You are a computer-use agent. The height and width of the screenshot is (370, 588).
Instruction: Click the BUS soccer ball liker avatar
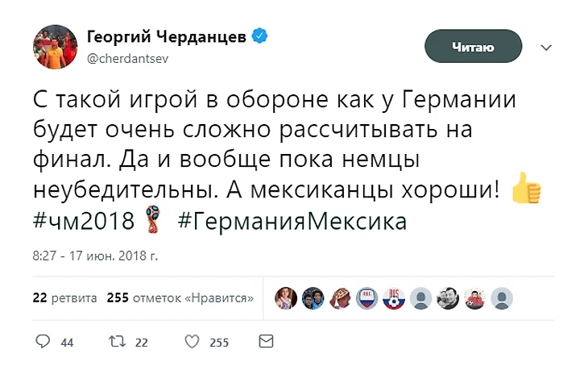click(x=394, y=298)
